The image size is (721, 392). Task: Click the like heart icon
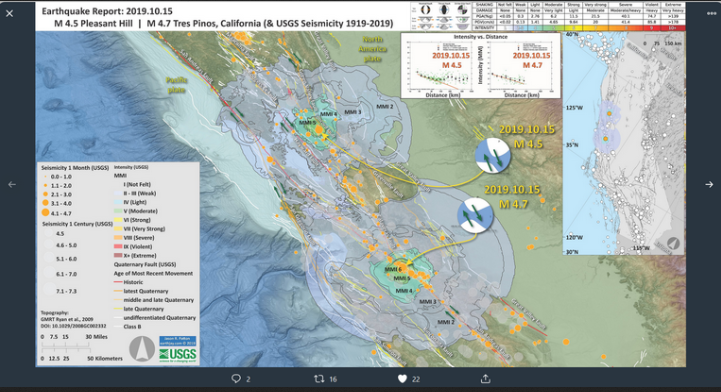tap(402, 379)
